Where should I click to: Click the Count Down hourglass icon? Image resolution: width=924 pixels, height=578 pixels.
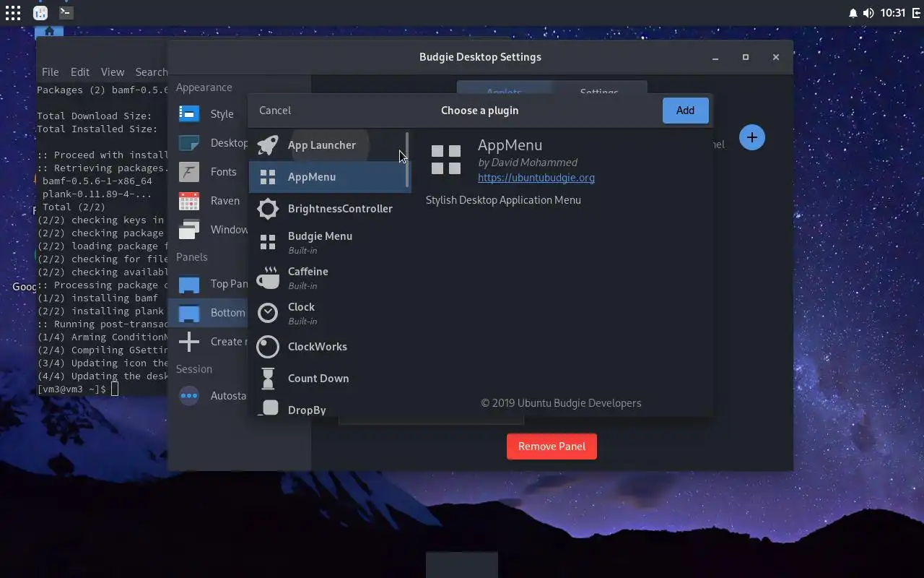pyautogui.click(x=268, y=379)
